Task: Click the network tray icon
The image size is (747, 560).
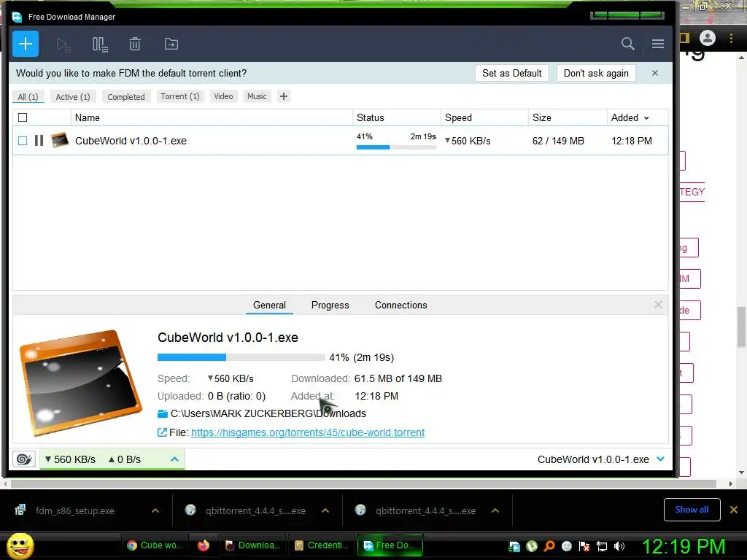Action: click(602, 546)
